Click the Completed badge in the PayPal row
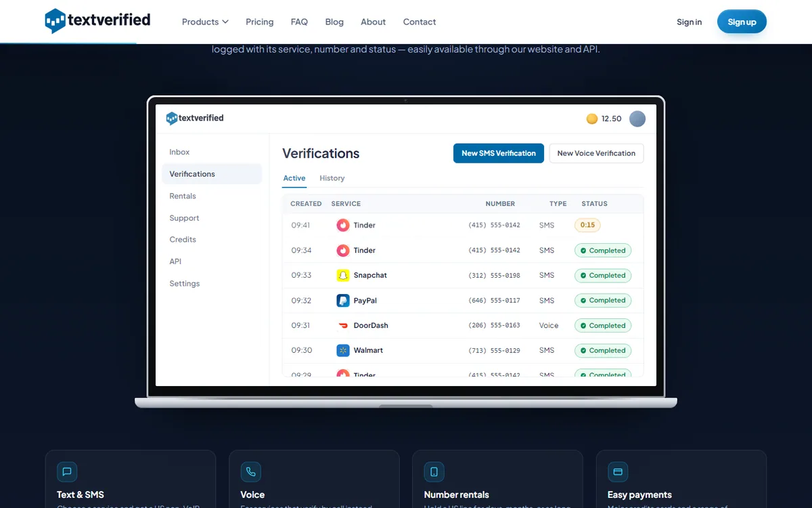The width and height of the screenshot is (812, 508). coord(603,300)
